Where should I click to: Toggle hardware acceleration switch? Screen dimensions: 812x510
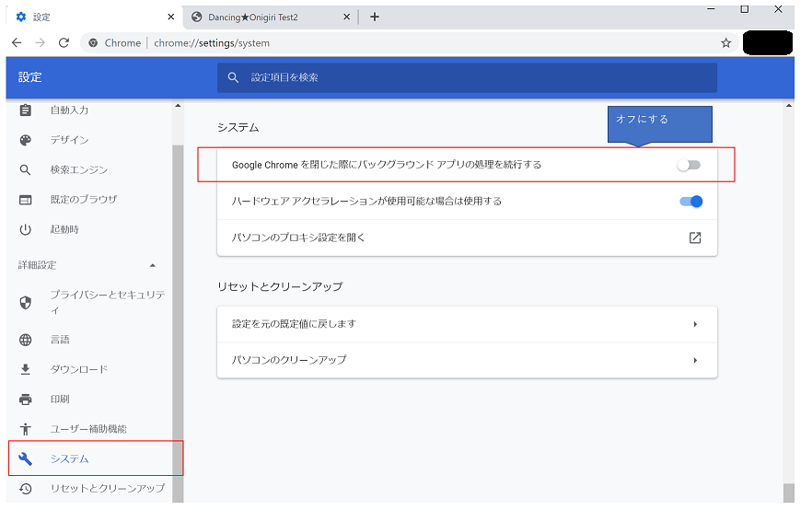coord(691,202)
